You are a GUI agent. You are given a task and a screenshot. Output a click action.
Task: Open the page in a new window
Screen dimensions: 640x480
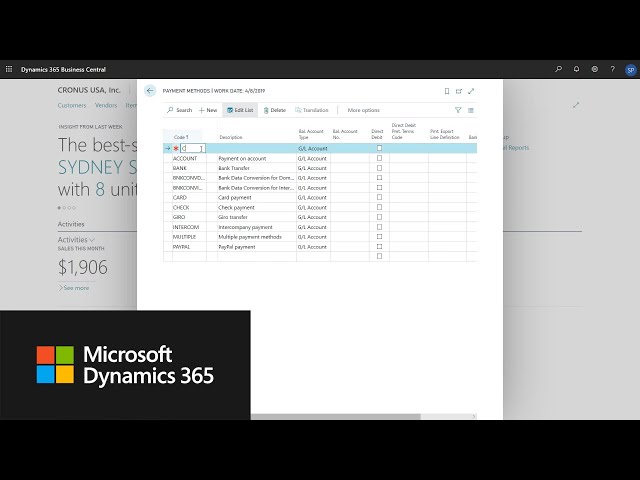click(459, 91)
